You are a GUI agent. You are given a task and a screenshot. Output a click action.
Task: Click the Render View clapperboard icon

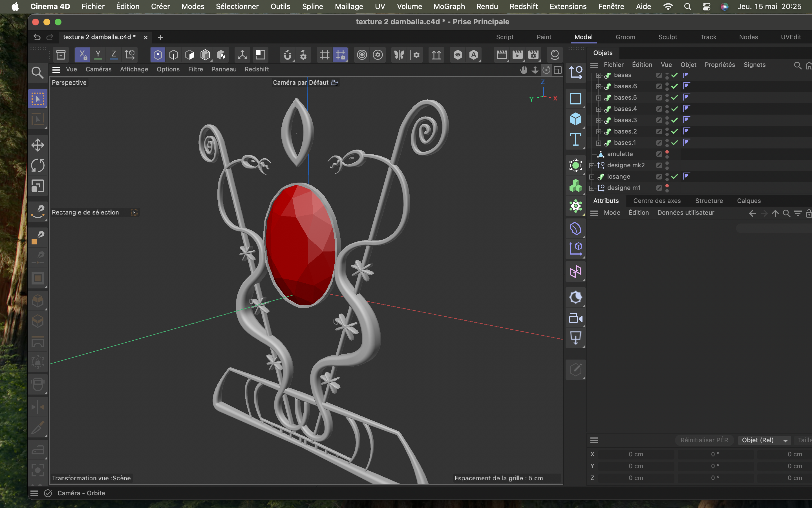[502, 55]
